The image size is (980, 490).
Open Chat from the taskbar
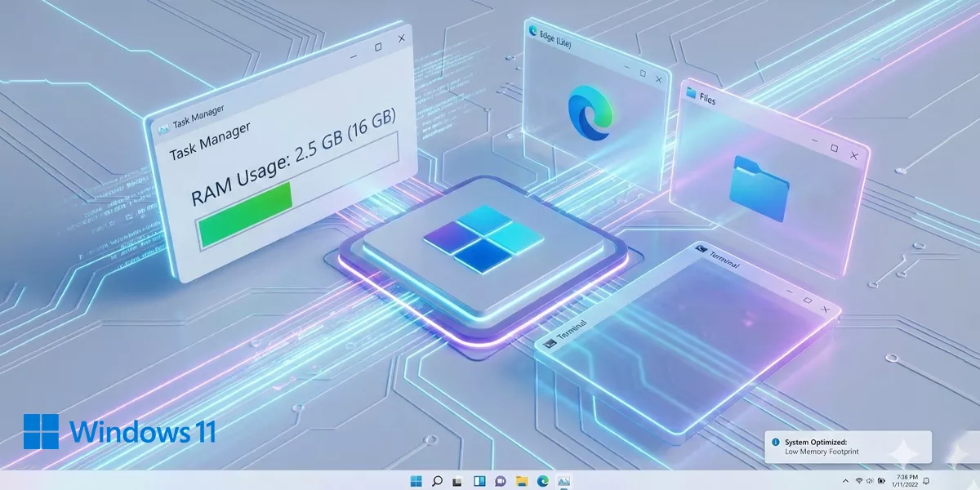pos(500,479)
